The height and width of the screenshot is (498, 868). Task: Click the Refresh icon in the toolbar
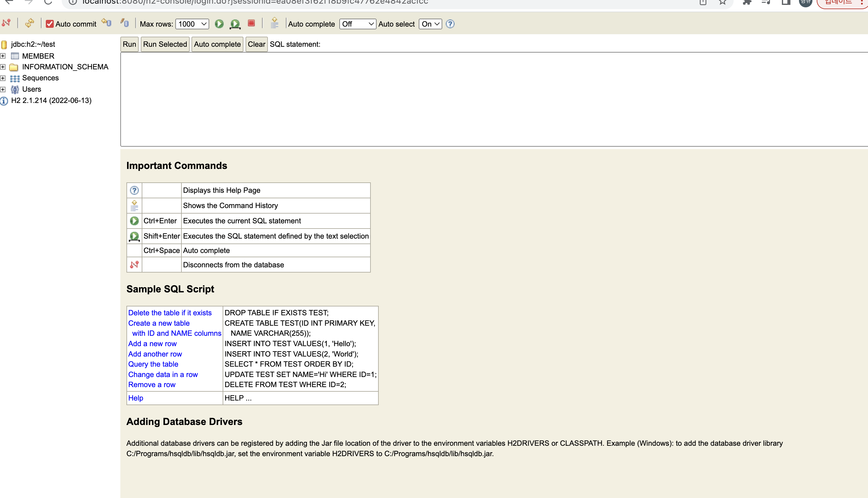click(x=29, y=23)
